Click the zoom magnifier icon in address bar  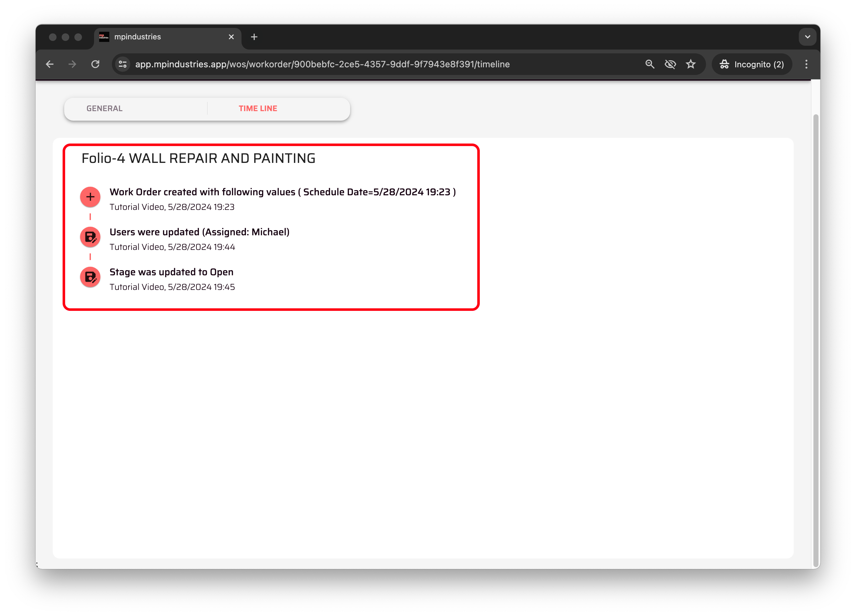click(x=649, y=64)
